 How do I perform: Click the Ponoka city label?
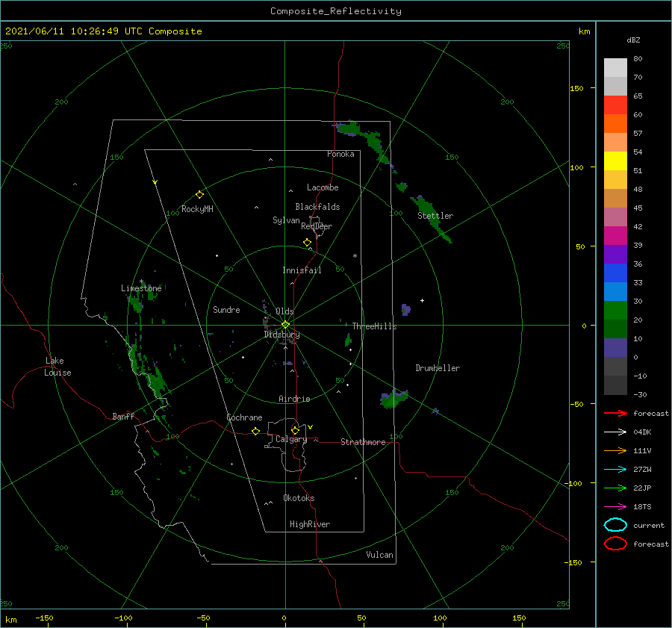(x=340, y=154)
